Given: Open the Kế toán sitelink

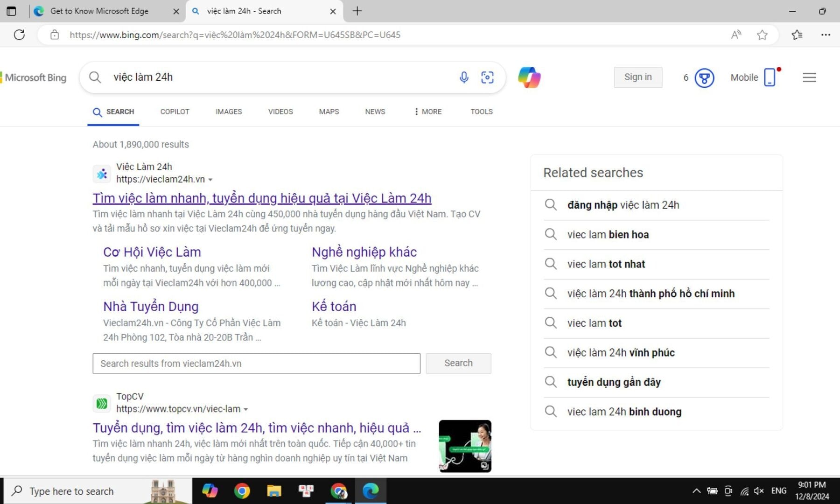Looking at the screenshot, I should 334,307.
